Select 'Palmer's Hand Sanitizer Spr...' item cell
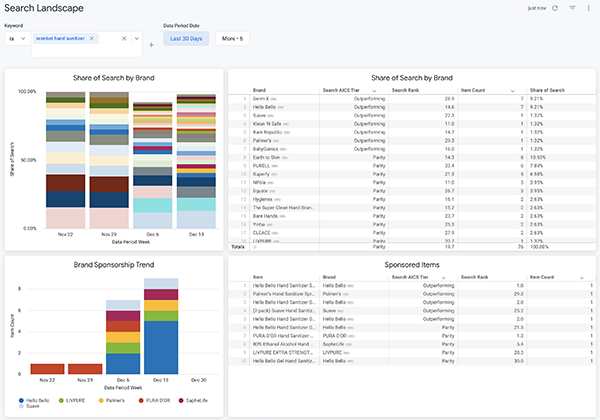Screen dimensions: 600x420 pyautogui.click(x=284, y=294)
